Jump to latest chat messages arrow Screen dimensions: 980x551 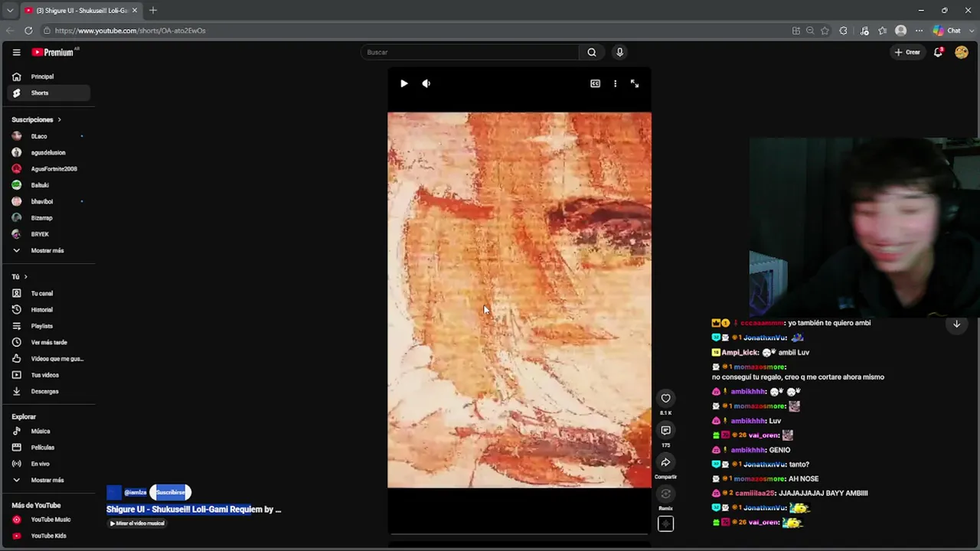956,324
